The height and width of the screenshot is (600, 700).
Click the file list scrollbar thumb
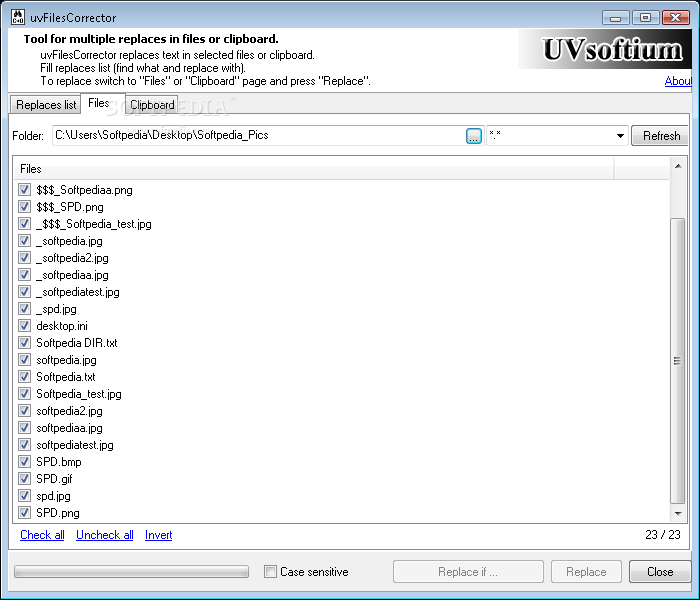point(678,361)
